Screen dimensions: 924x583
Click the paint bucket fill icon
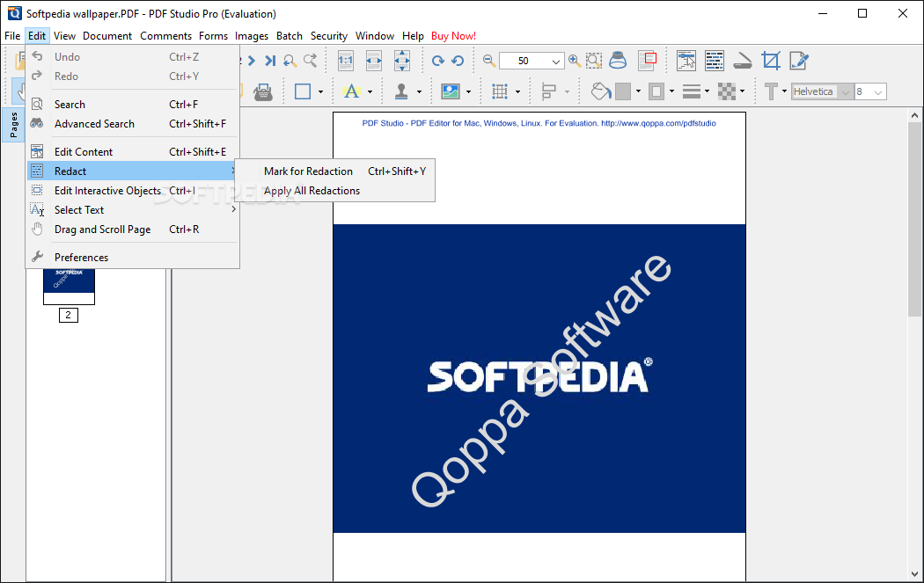pyautogui.click(x=600, y=91)
